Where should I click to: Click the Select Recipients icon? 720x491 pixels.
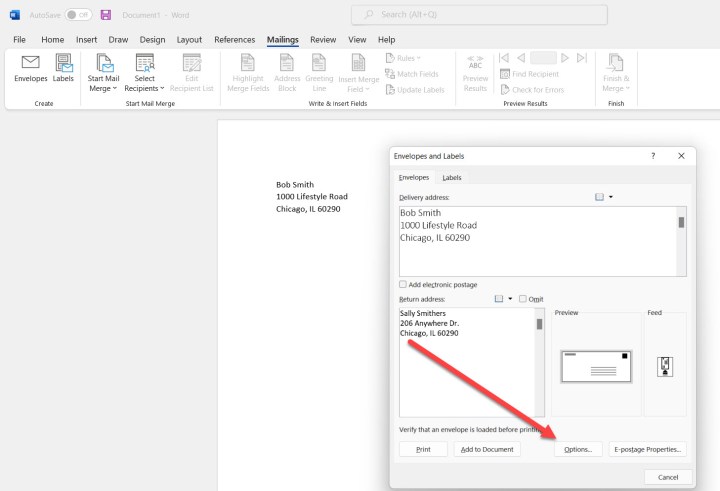(x=145, y=72)
